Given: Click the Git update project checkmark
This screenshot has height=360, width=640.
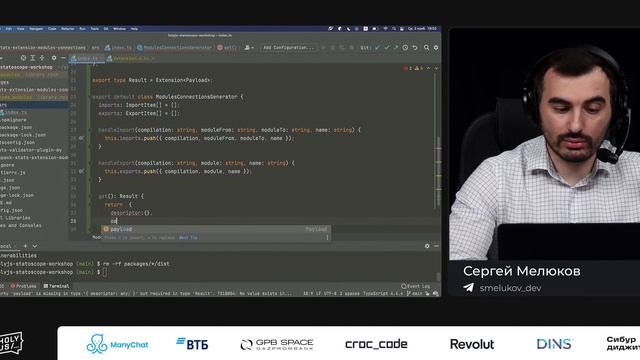Looking at the screenshot, I should point(377,48).
